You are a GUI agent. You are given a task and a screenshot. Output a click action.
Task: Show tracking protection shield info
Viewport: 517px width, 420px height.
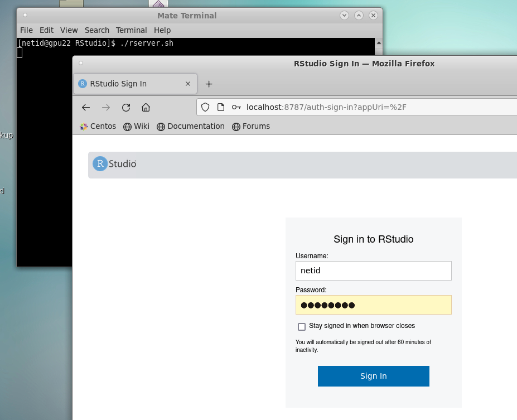coord(205,107)
